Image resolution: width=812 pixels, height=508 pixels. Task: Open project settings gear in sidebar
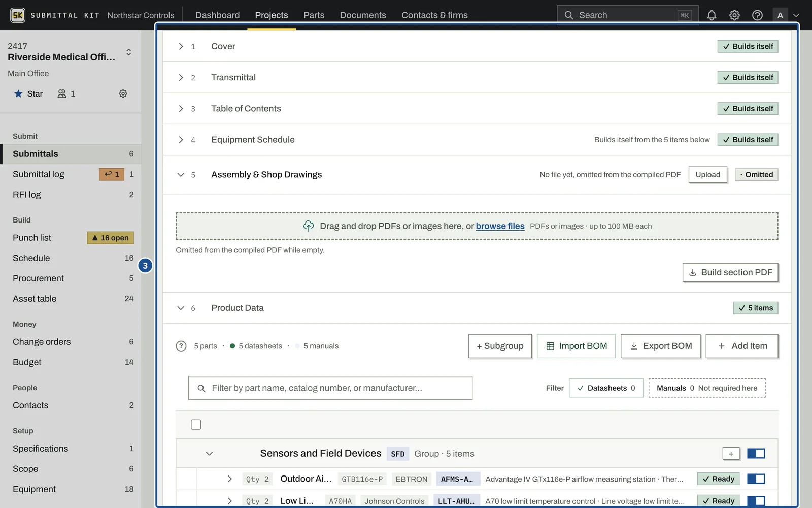(x=123, y=93)
